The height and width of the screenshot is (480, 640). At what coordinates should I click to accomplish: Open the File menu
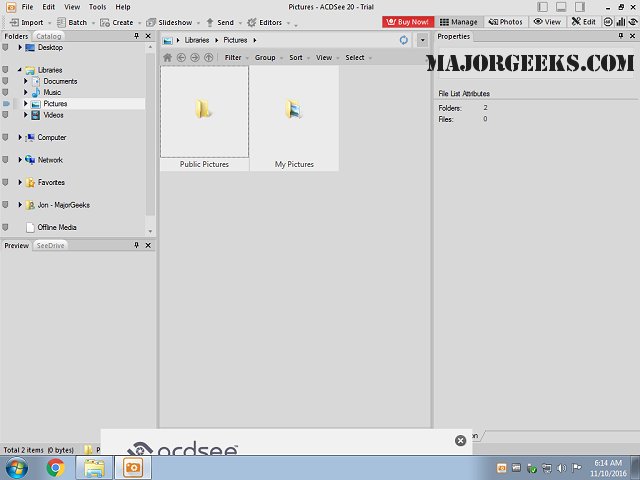27,7
